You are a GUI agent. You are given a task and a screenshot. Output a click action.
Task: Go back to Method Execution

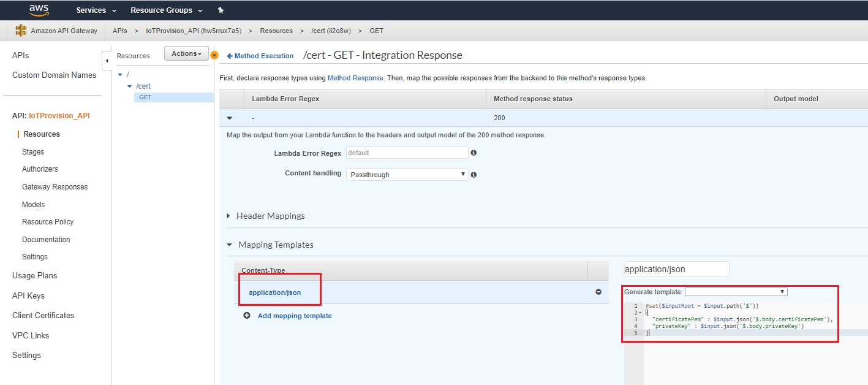coord(260,56)
